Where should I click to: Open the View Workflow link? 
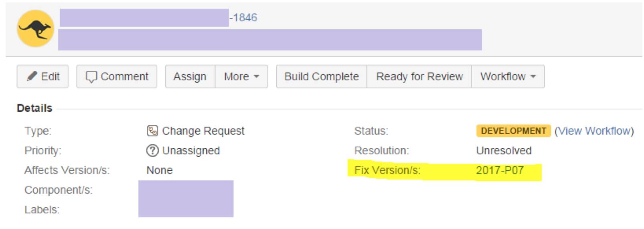[594, 131]
